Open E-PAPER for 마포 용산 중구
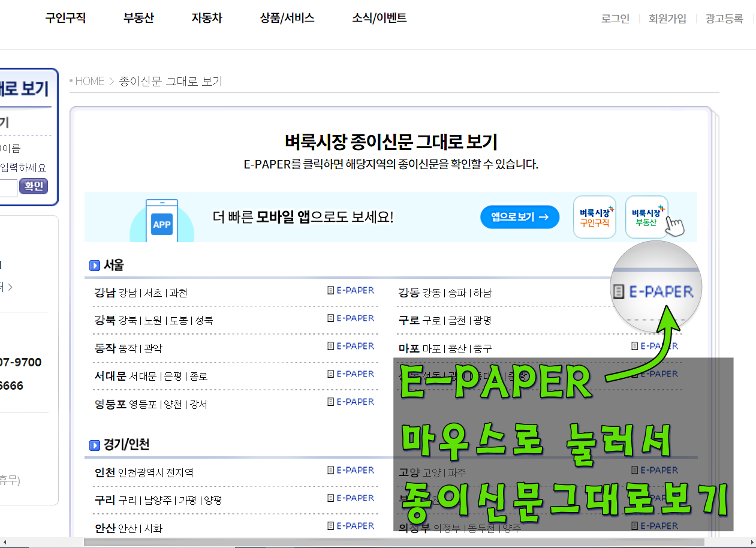This screenshot has width=756, height=548. coord(655,346)
